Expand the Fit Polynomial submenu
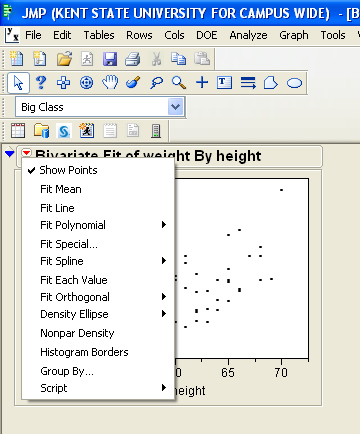 (98, 225)
